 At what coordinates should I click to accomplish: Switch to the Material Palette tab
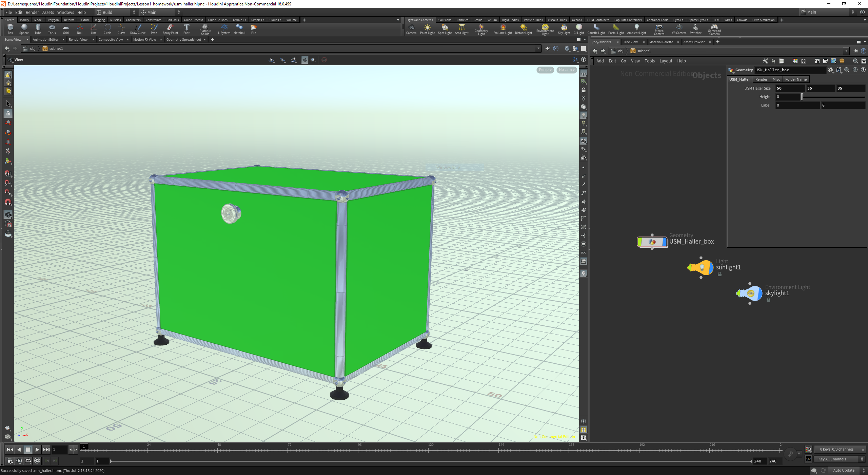pos(661,42)
